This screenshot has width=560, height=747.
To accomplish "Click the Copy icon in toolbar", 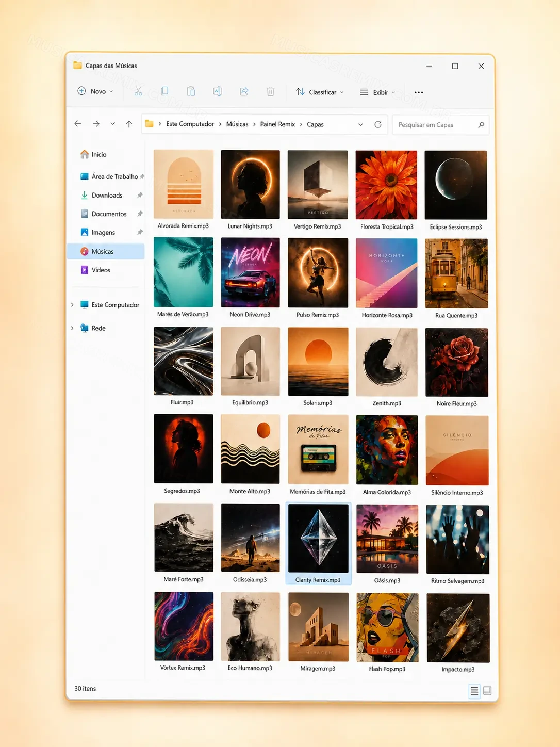I will click(x=164, y=91).
